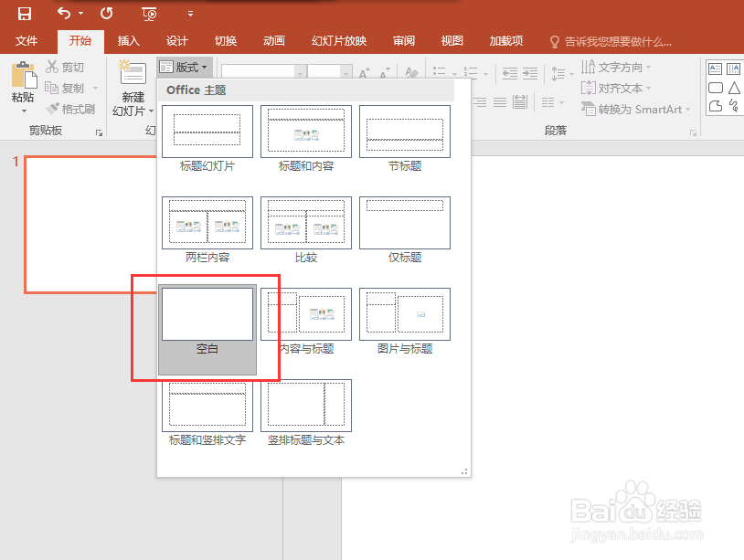Image resolution: width=744 pixels, height=560 pixels.
Task: Switch to the 设计 ribbon tab
Action: [x=176, y=40]
